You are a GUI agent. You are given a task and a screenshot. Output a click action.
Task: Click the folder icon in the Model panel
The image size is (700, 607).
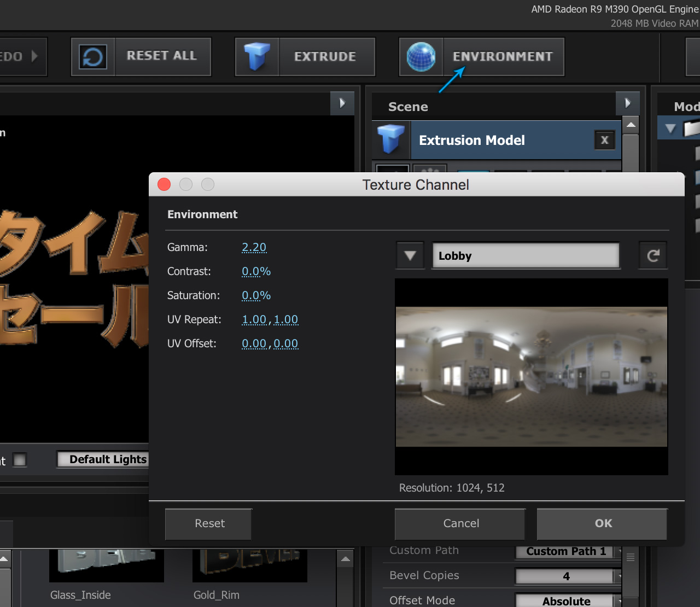click(691, 129)
